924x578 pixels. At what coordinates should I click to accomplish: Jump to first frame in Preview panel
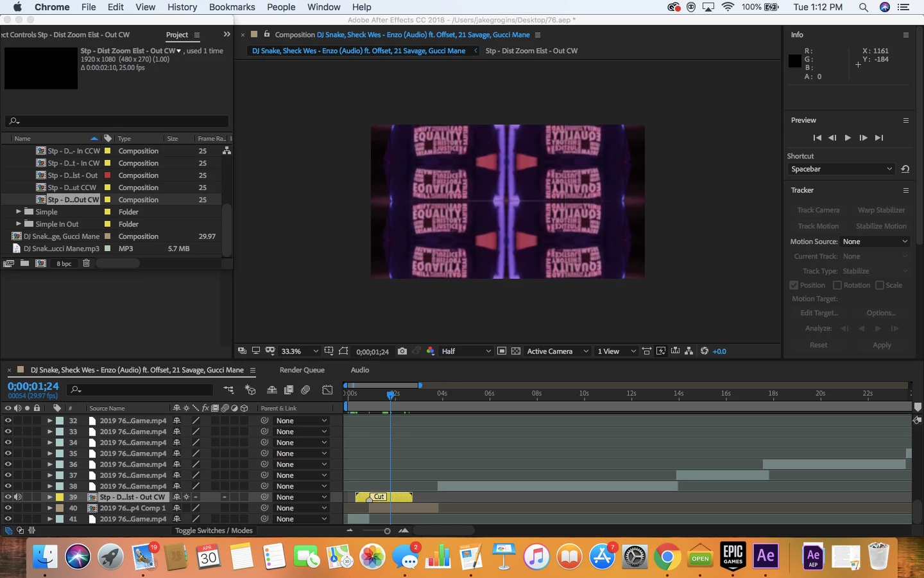[x=817, y=137]
